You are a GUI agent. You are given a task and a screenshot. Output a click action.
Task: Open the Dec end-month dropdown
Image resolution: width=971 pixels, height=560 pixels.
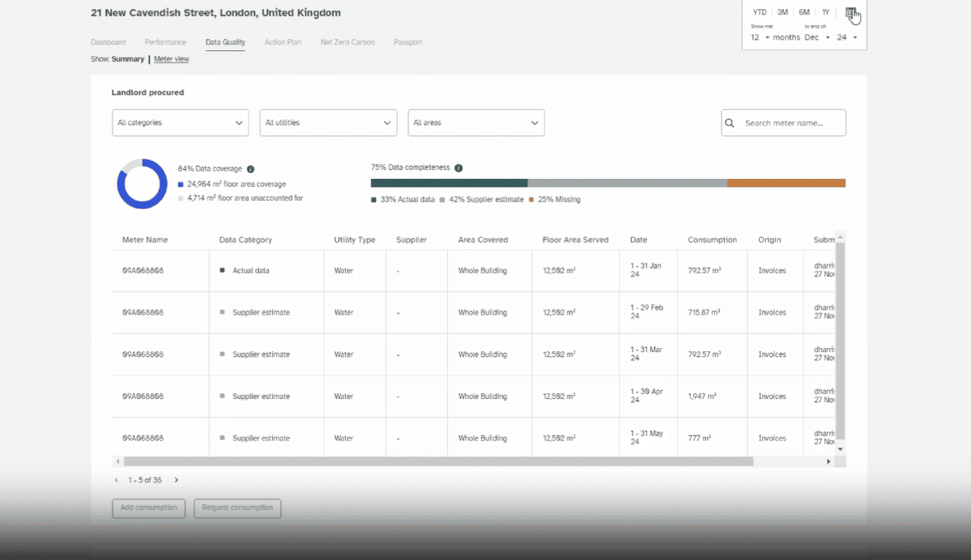point(817,37)
